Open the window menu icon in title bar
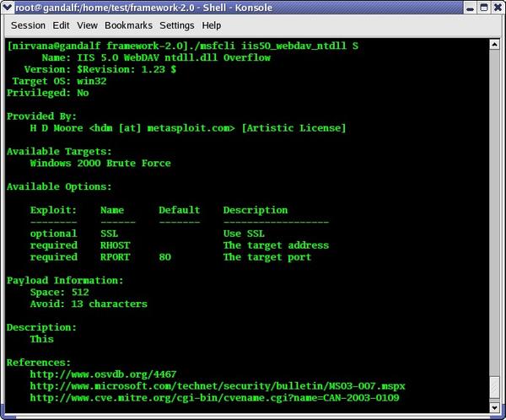Viewport: 506px width, 420px height. coord(8,8)
